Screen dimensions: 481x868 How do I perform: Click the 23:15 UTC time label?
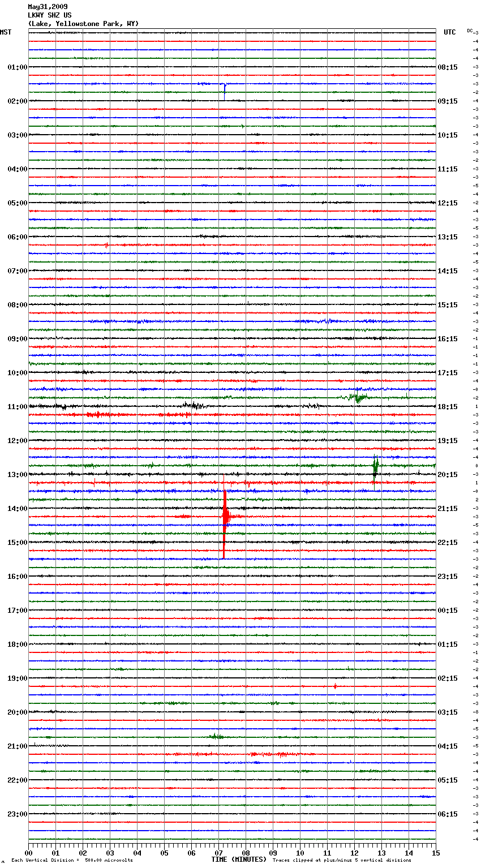(x=448, y=577)
